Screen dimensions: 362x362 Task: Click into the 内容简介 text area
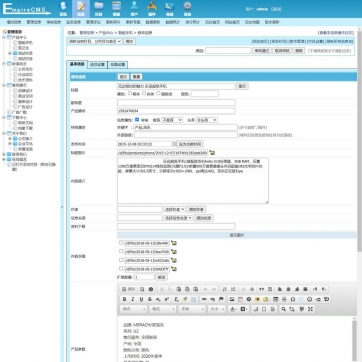tap(193, 180)
